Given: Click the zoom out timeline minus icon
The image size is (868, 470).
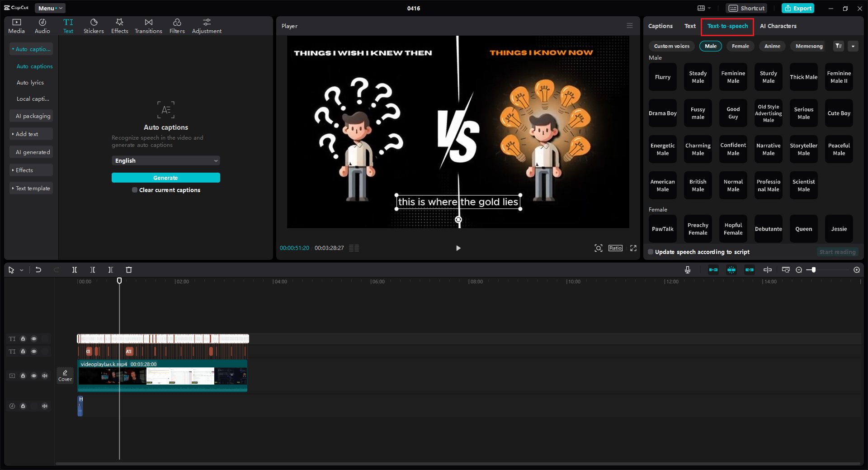Looking at the screenshot, I should [x=799, y=270].
